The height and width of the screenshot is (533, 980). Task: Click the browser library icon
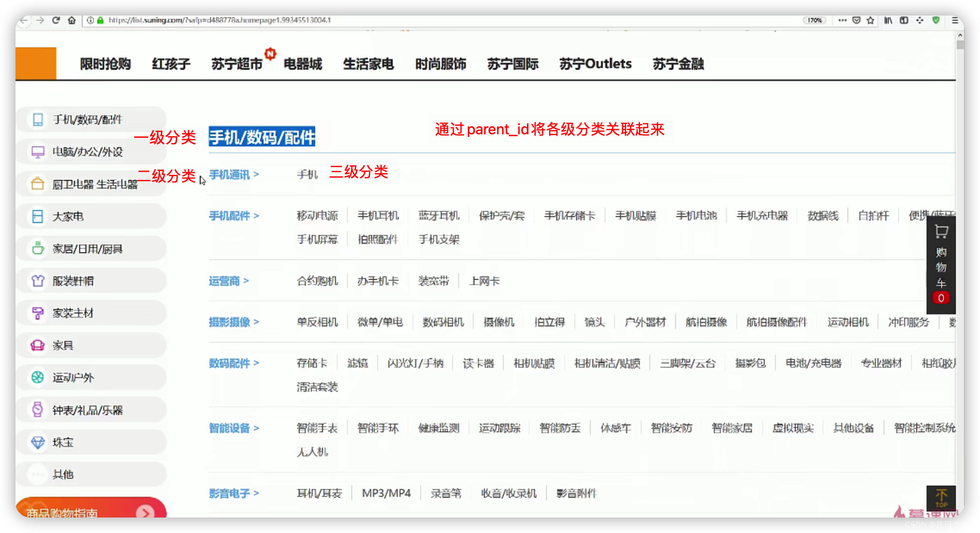click(x=888, y=20)
